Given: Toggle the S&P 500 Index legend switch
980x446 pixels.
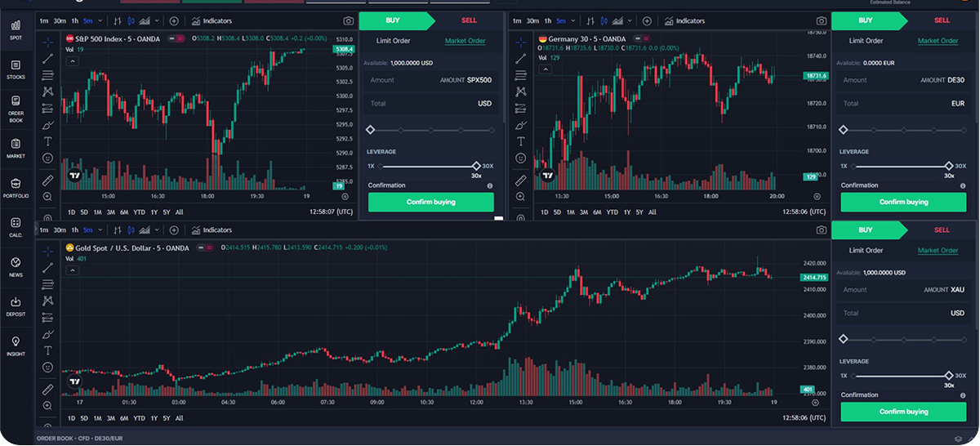Looking at the screenshot, I should pyautogui.click(x=175, y=38).
